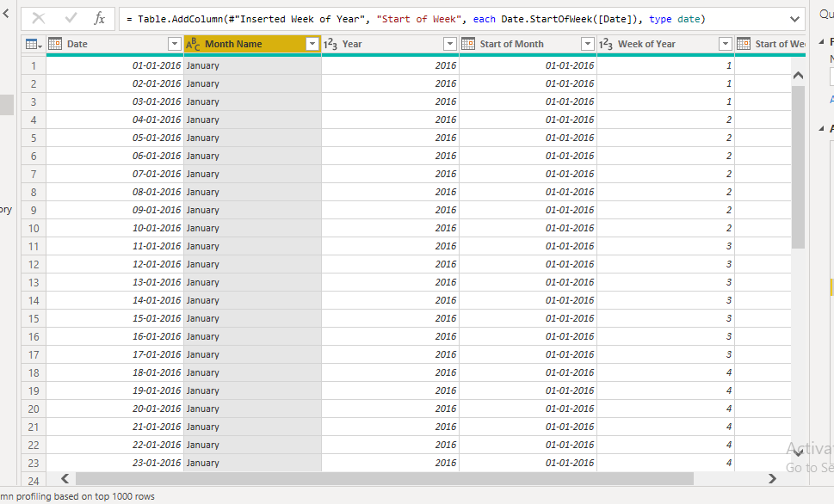
Task: Select row number 1
Action: (34, 66)
